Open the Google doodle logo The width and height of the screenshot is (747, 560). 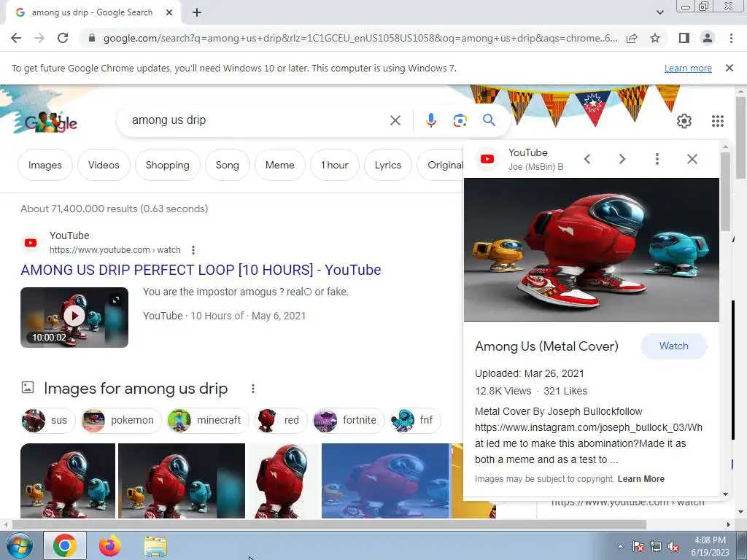pyautogui.click(x=51, y=123)
